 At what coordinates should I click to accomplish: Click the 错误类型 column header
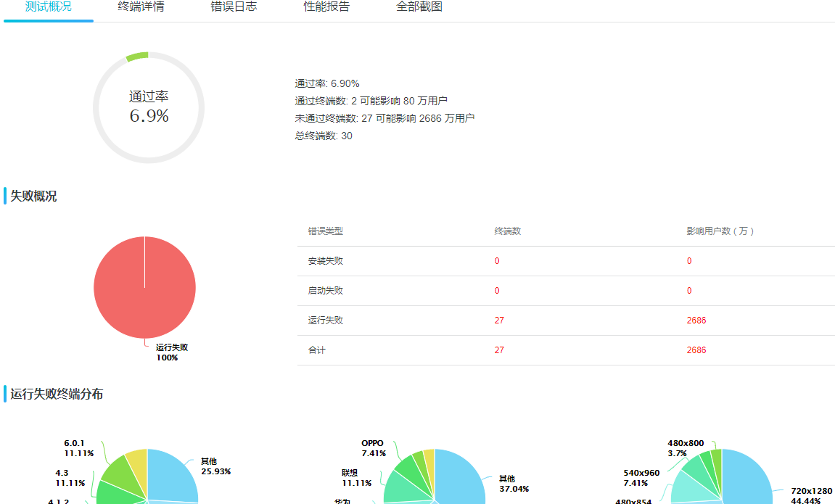[x=326, y=231]
